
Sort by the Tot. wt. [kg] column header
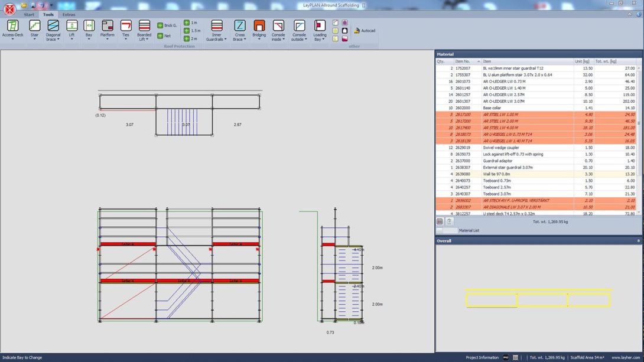(x=615, y=61)
